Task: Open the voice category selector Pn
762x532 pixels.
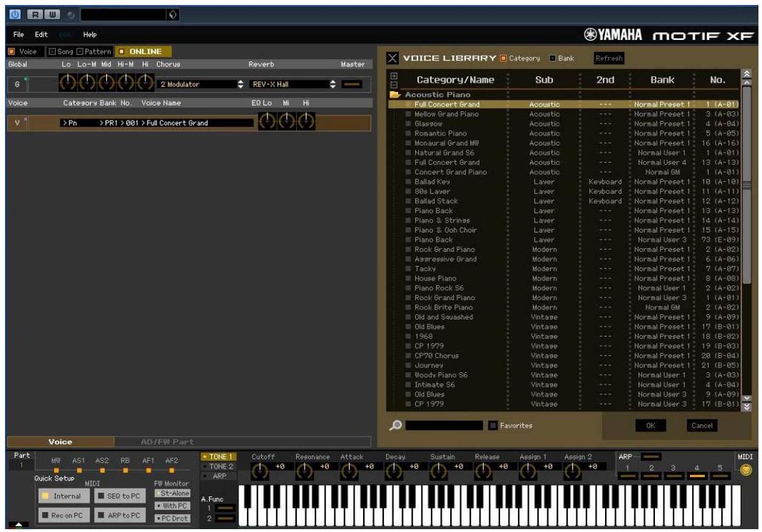Action: pyautogui.click(x=69, y=123)
